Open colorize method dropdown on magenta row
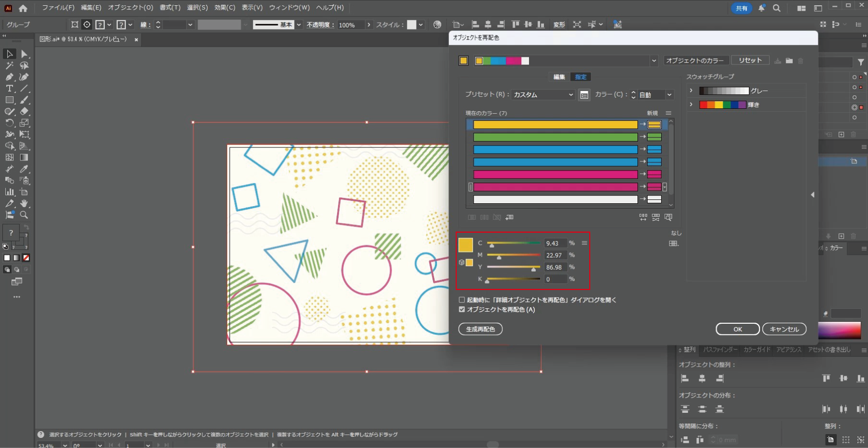 [x=665, y=187]
